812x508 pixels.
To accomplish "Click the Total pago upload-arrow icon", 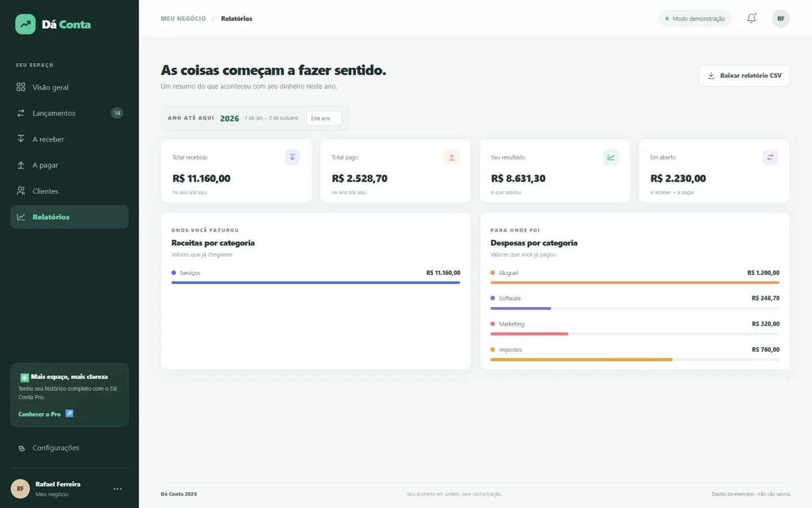I will click(452, 157).
